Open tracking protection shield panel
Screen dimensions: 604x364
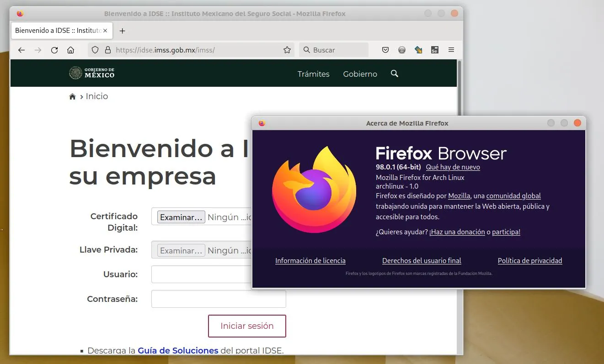95,50
